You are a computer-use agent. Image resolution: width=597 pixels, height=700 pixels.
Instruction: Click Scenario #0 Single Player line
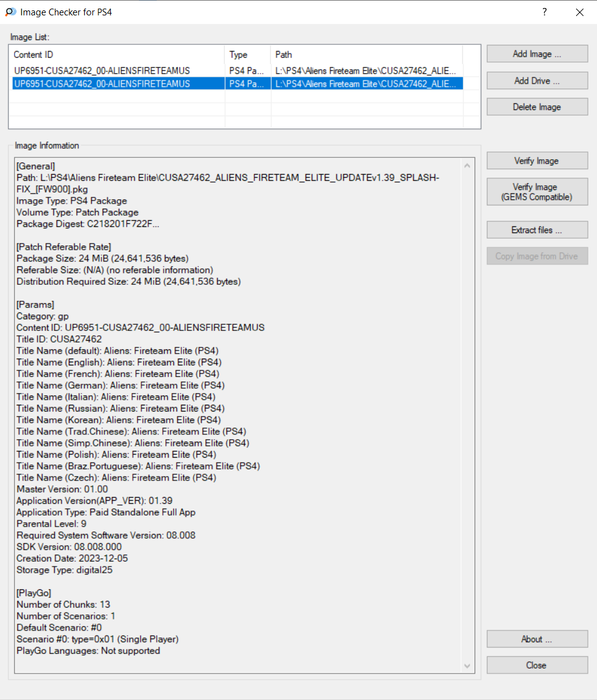pos(98,639)
